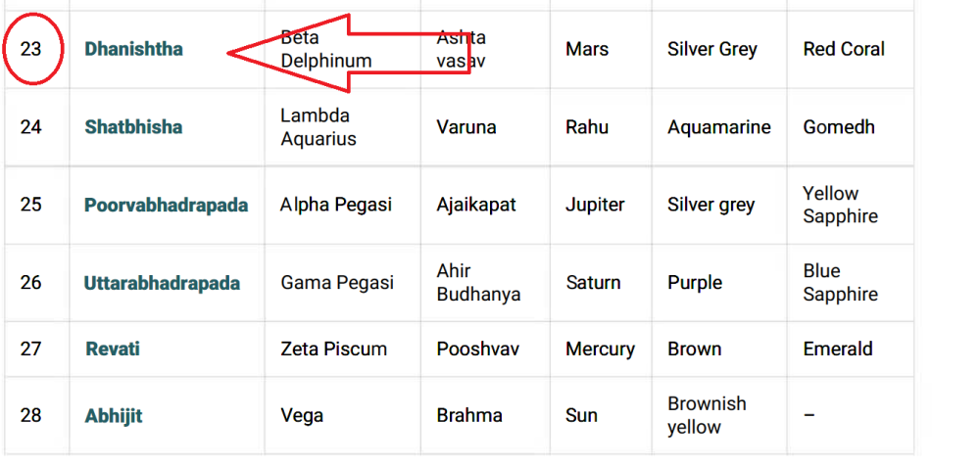The height and width of the screenshot is (467, 980).
Task: Click the Zeta Piscum cell
Action: pyautogui.click(x=333, y=350)
